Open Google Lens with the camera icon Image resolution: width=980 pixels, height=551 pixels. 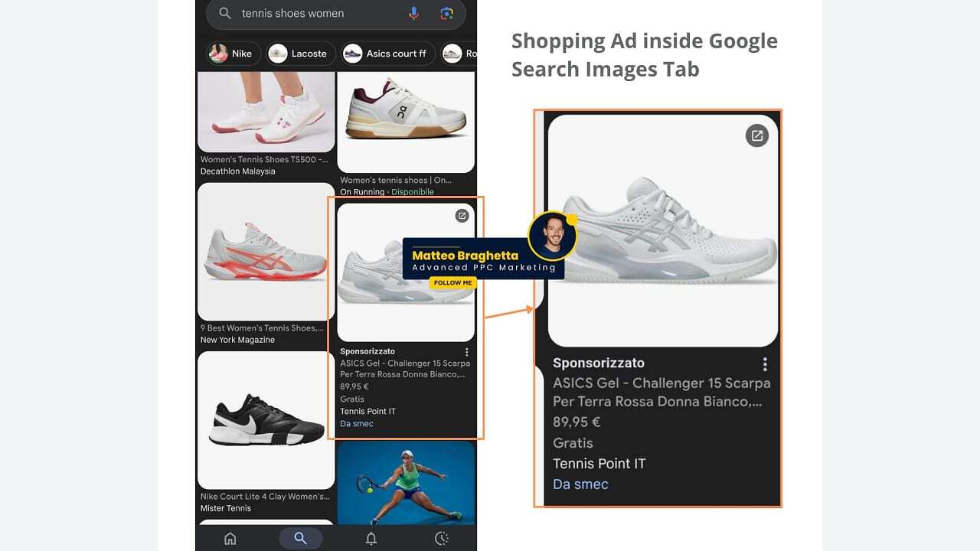click(x=446, y=13)
